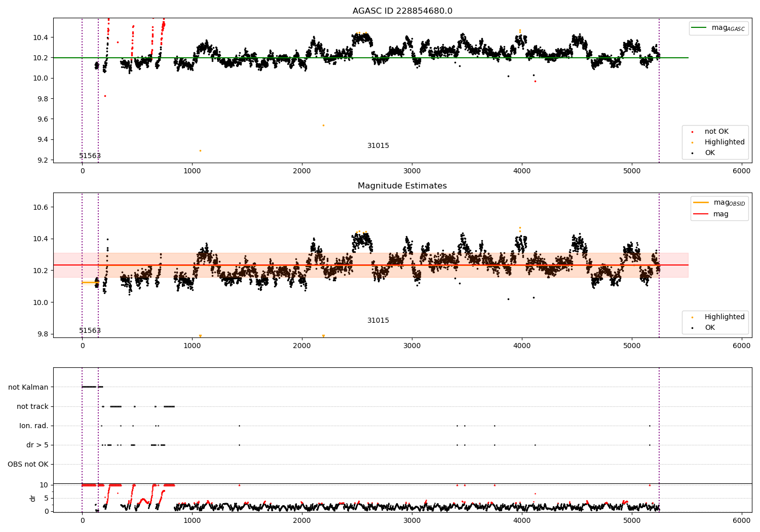Select the mag OBSID legend entry
The height and width of the screenshot is (532, 760).
point(719,203)
